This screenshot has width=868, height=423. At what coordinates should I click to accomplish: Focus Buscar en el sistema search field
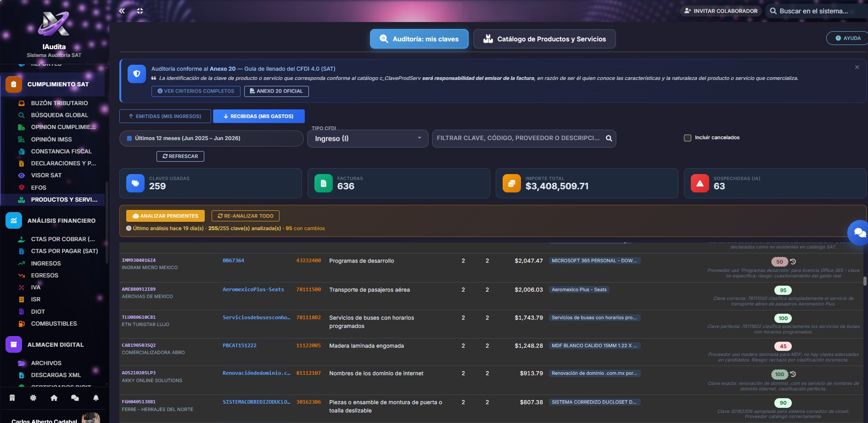point(817,11)
